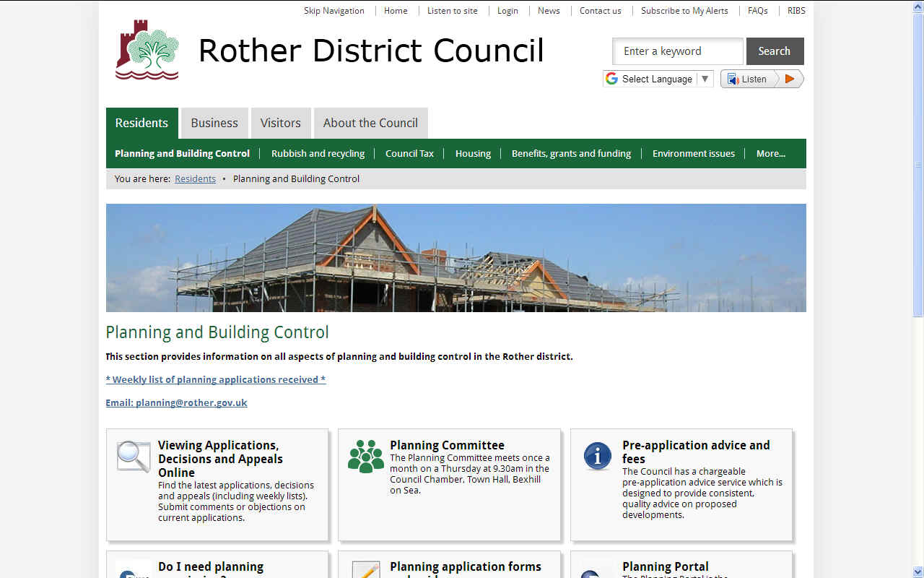Click the Rother District Council crest logo
924x578 pixels.
(147, 50)
